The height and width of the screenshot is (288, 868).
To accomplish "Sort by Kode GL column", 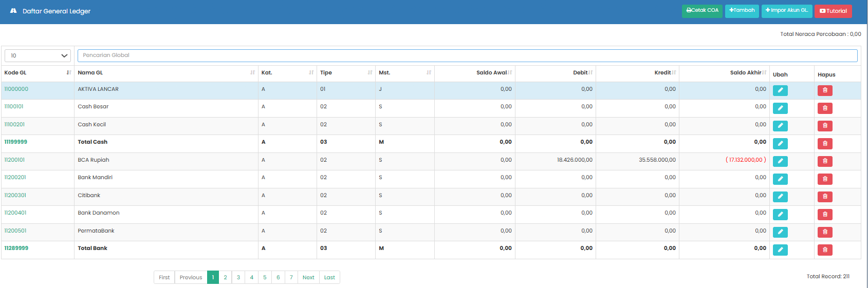I will click(x=38, y=73).
